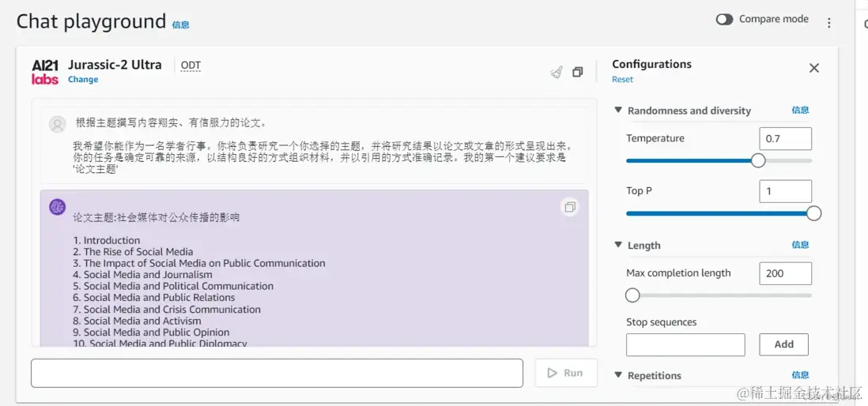Expand the Repetitions section

[618, 375]
